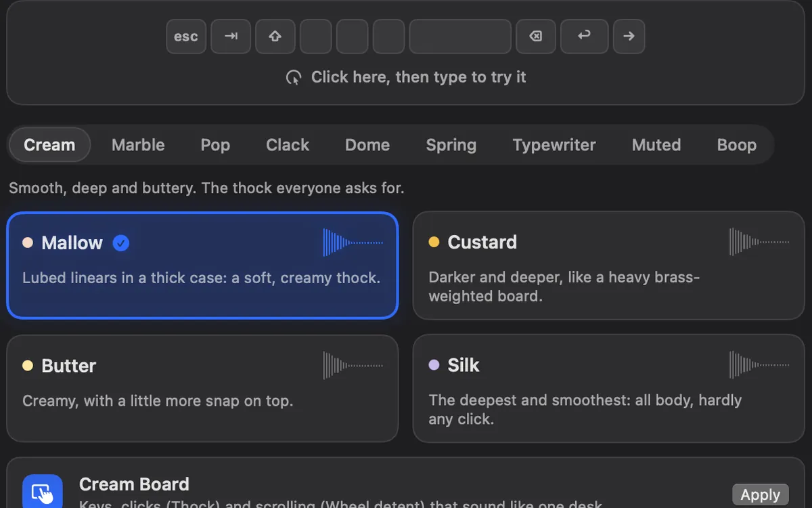Click the yellow color dot beside Butter

pos(28,366)
